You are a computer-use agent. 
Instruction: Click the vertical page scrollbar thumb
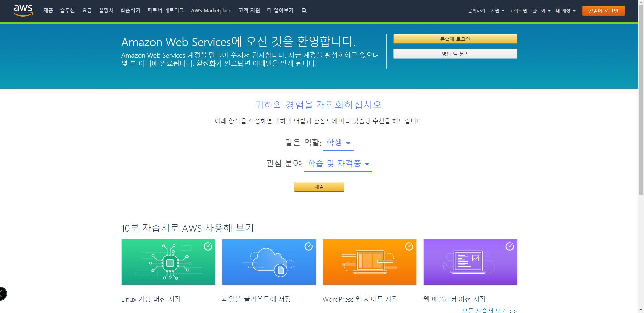click(641, 100)
